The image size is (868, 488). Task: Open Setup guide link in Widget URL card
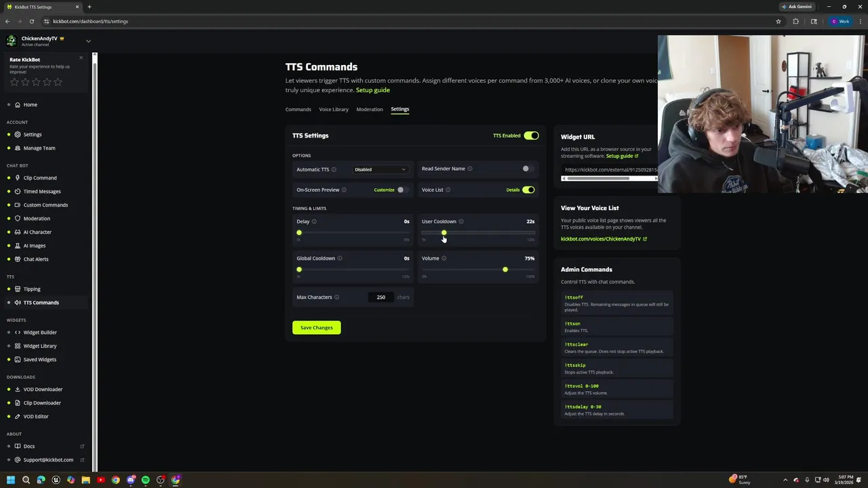pos(622,156)
